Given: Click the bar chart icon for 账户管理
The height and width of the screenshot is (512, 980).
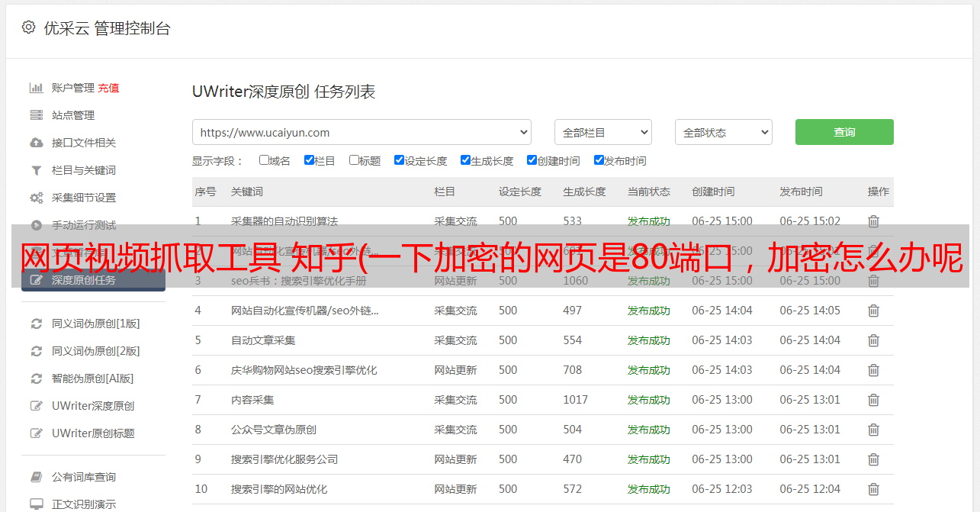Looking at the screenshot, I should [x=36, y=88].
